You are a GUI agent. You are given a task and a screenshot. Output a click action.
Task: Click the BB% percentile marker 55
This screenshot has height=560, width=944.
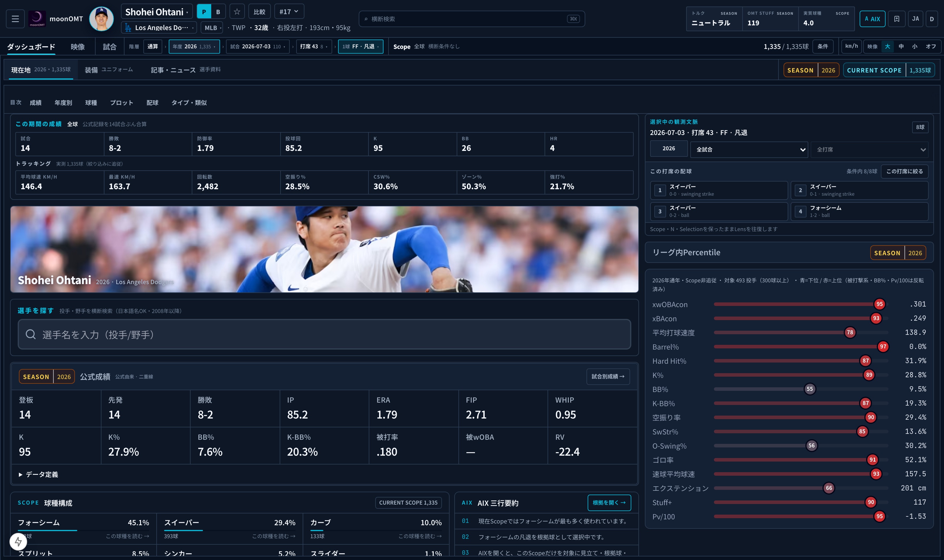coord(809,389)
